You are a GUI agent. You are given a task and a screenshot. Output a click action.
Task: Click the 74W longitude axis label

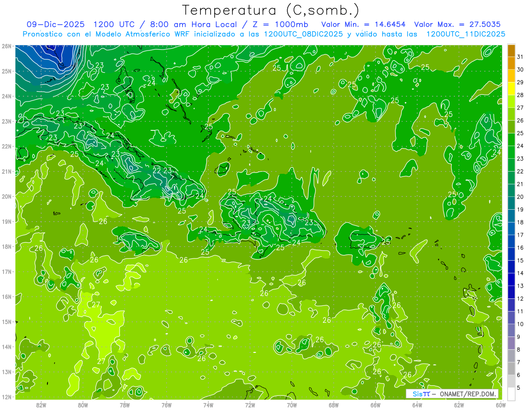(x=208, y=405)
